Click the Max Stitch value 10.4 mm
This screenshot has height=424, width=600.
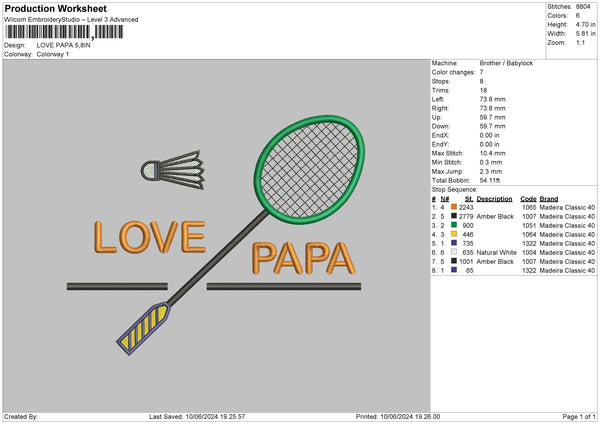pos(492,153)
